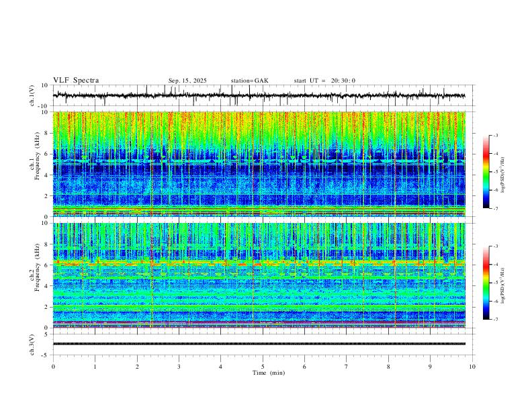This screenshot has height=411, width=532.
Task: Click the ch.2 PSD color scale bar
Action: (x=486, y=283)
